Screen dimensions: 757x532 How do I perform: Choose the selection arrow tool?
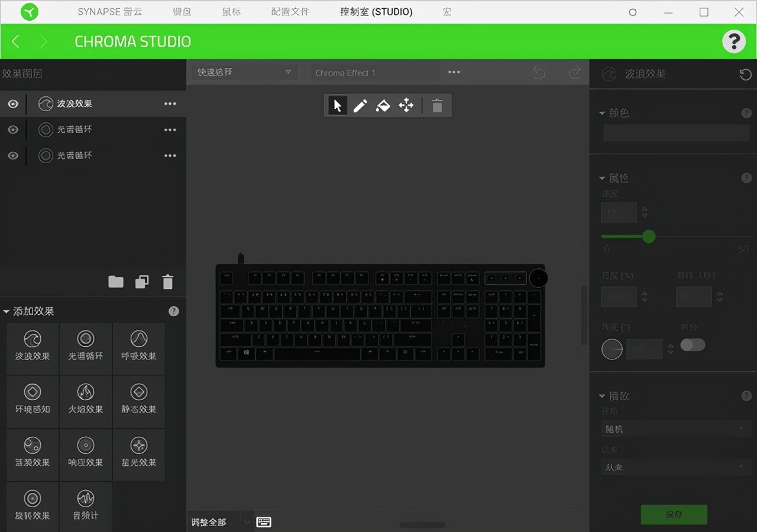[x=338, y=106]
